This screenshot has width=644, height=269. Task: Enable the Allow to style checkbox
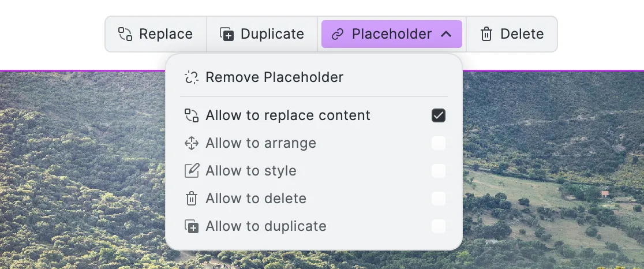(x=438, y=171)
